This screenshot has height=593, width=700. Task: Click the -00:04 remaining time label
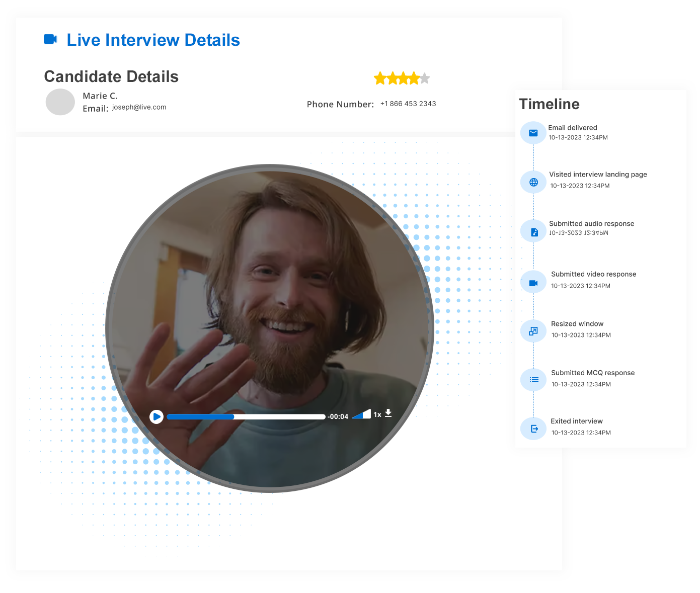click(x=338, y=416)
